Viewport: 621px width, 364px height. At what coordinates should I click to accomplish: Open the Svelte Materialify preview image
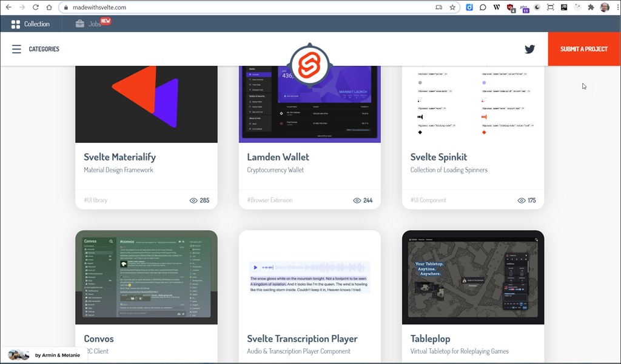[x=147, y=104]
